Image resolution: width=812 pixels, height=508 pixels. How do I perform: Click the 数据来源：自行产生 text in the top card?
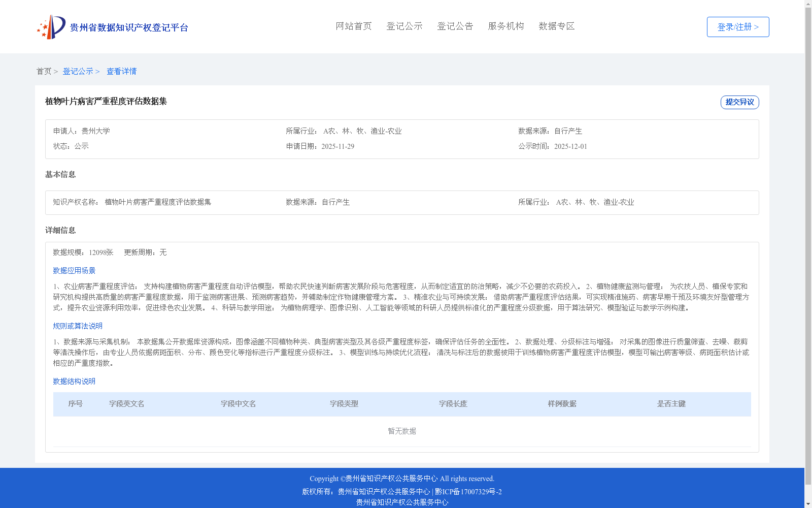pos(550,131)
